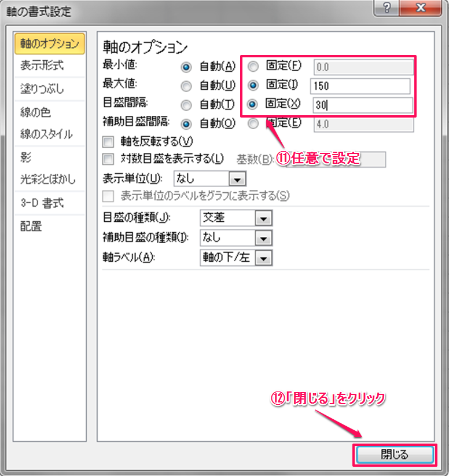The height and width of the screenshot is (476, 449).
Task: Select automatic minimum value radio button
Action: point(186,67)
